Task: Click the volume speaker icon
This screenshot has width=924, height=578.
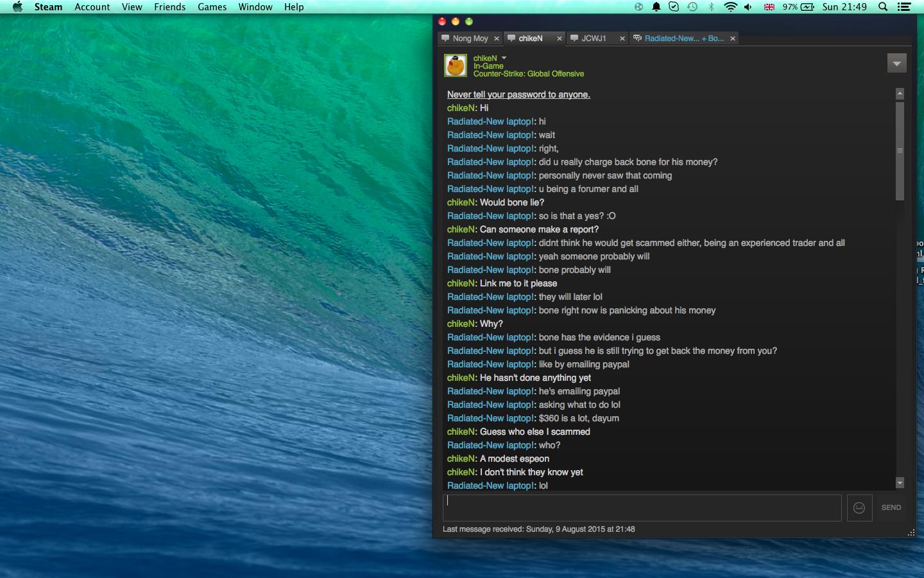Action: 748,7
